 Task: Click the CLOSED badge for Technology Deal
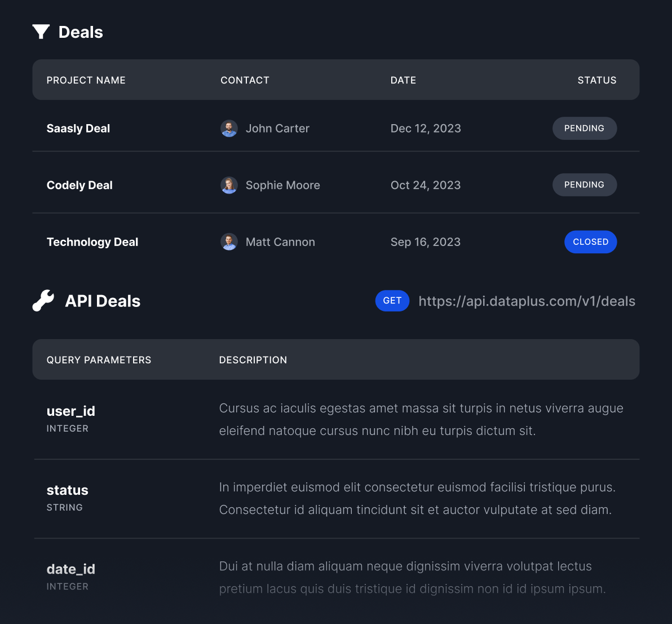coord(590,242)
